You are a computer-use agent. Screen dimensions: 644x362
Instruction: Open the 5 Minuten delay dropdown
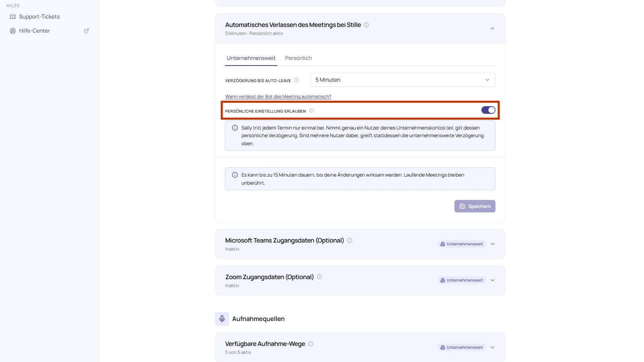click(x=402, y=80)
